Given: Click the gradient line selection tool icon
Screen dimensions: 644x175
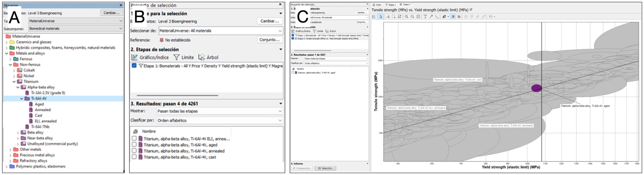Looking at the screenshot, I should point(388,17).
